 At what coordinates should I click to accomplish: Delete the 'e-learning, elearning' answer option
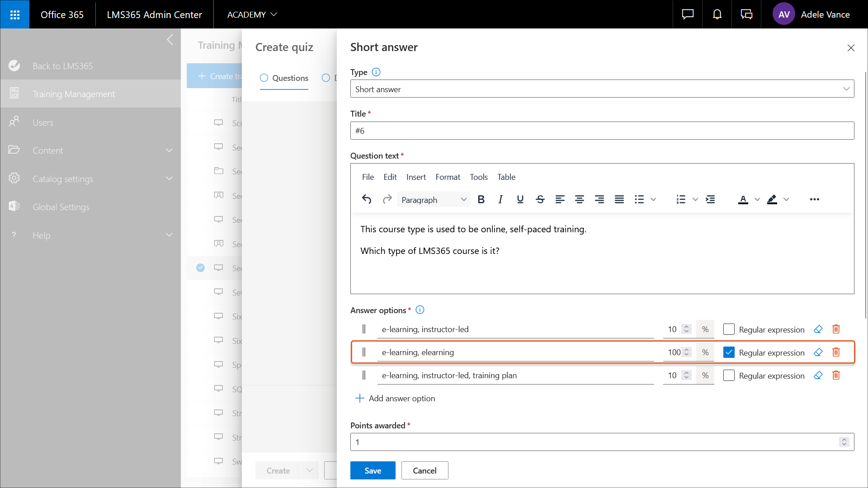coord(836,352)
